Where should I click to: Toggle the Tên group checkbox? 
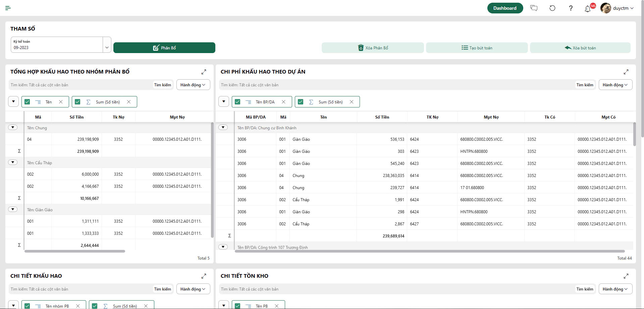[x=27, y=102]
